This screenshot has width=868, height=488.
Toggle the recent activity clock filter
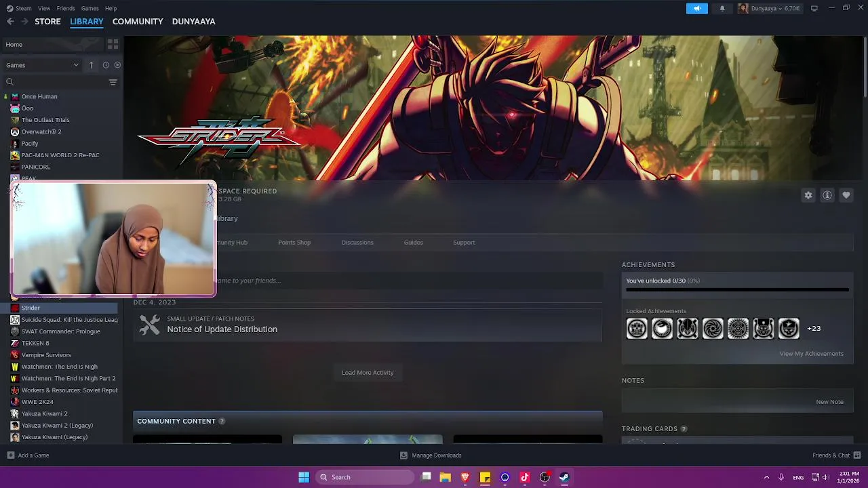click(106, 65)
